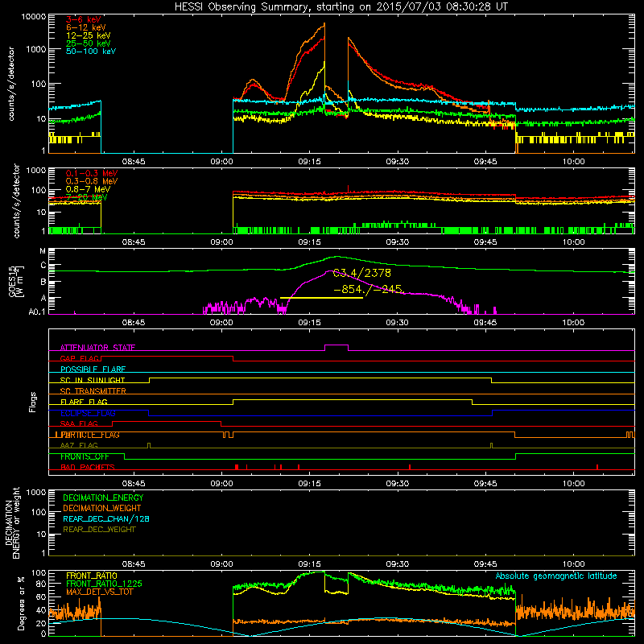
Task: Click the POSSIBLE_FLARE flag label
Action: coord(93,369)
